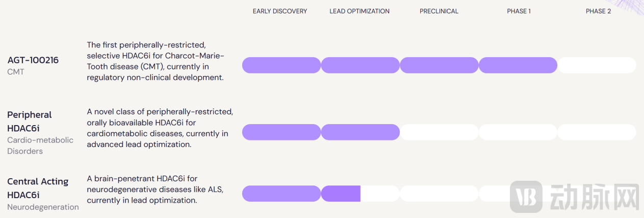Click the VB watermark logo icon
Viewport: 644px width, 218px height.
(x=526, y=196)
